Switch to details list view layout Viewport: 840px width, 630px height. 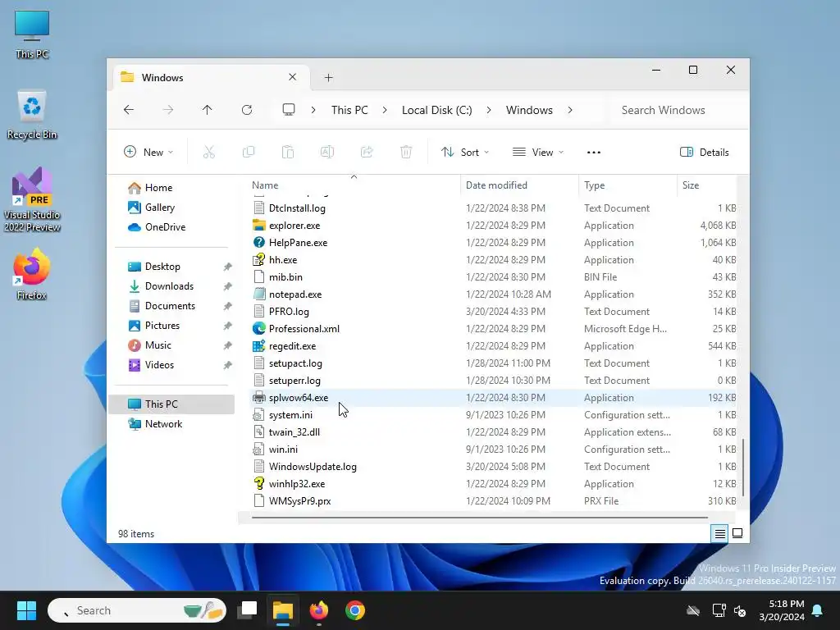click(x=719, y=533)
